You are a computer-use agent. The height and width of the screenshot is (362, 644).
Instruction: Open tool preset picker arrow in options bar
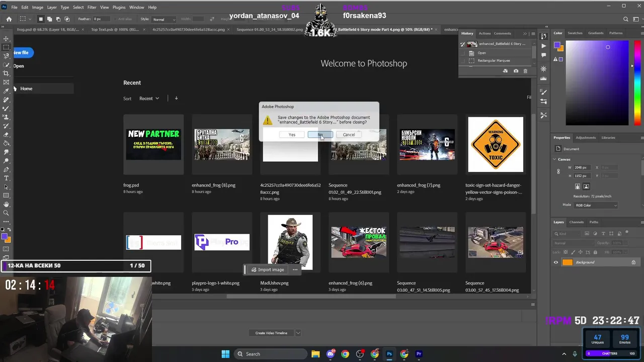30,19
